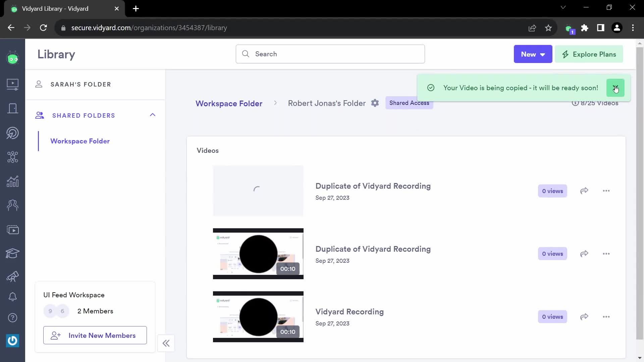Open the graduation cap learning icon
644x362 pixels.
pyautogui.click(x=13, y=253)
